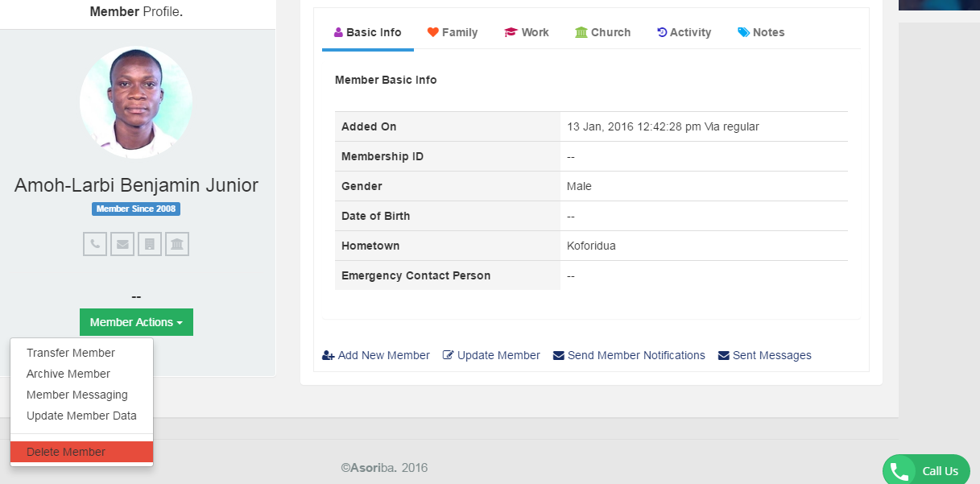Screen dimensions: 980x484
Task: Switch to the Work tab
Action: coord(527,32)
